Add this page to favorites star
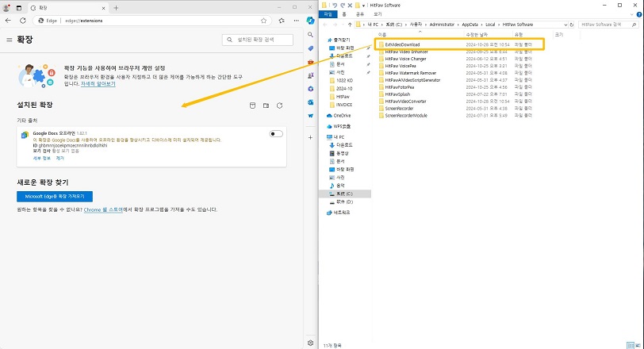The height and width of the screenshot is (349, 644). pos(263,21)
